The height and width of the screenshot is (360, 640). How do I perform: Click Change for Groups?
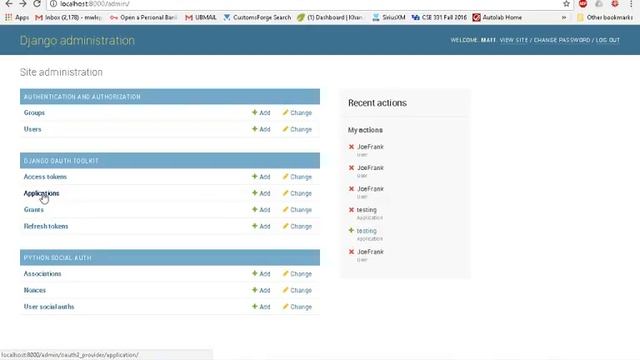point(297,113)
